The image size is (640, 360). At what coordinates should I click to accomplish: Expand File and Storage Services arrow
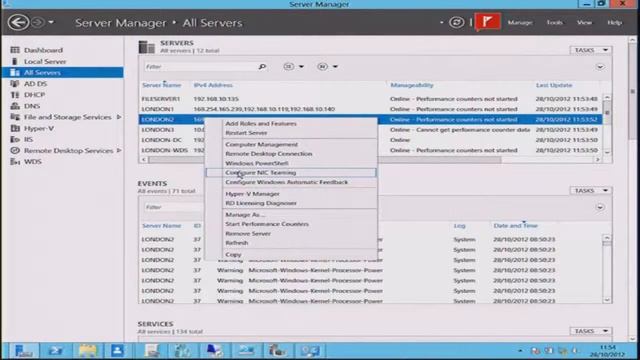pos(119,117)
